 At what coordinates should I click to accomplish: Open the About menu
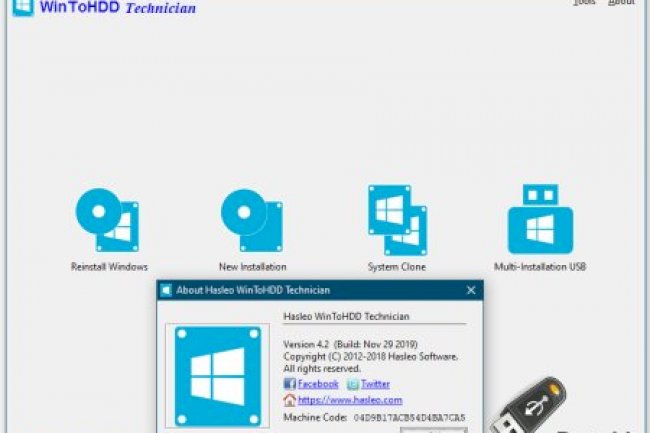(621, 2)
